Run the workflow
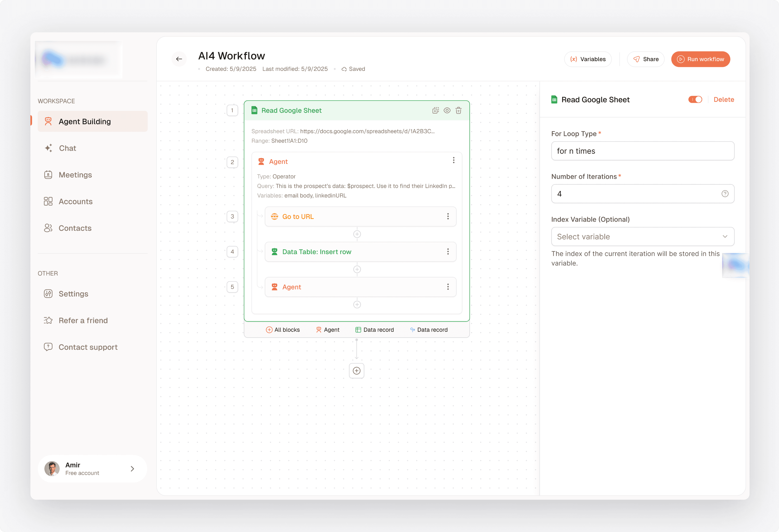This screenshot has width=779, height=532. coord(701,59)
